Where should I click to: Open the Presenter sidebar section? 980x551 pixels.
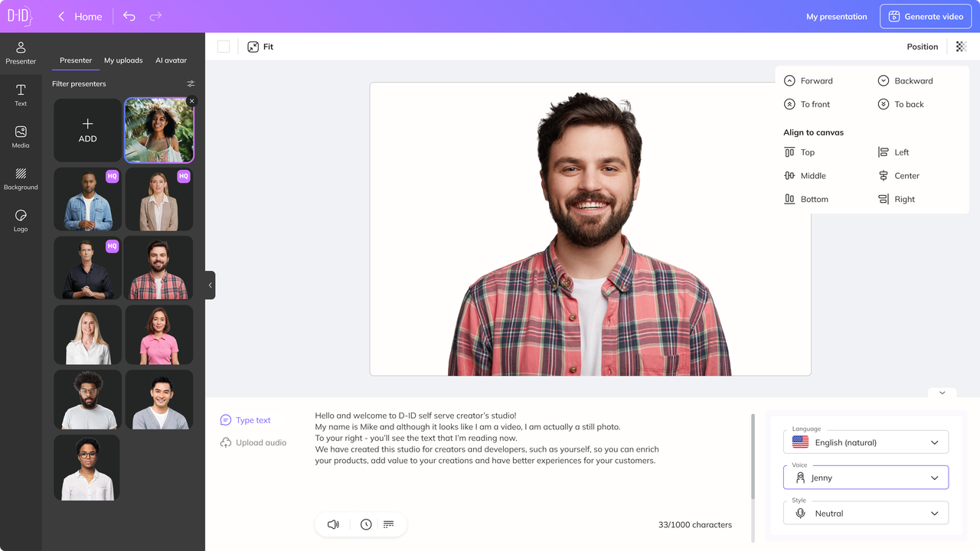[21, 53]
